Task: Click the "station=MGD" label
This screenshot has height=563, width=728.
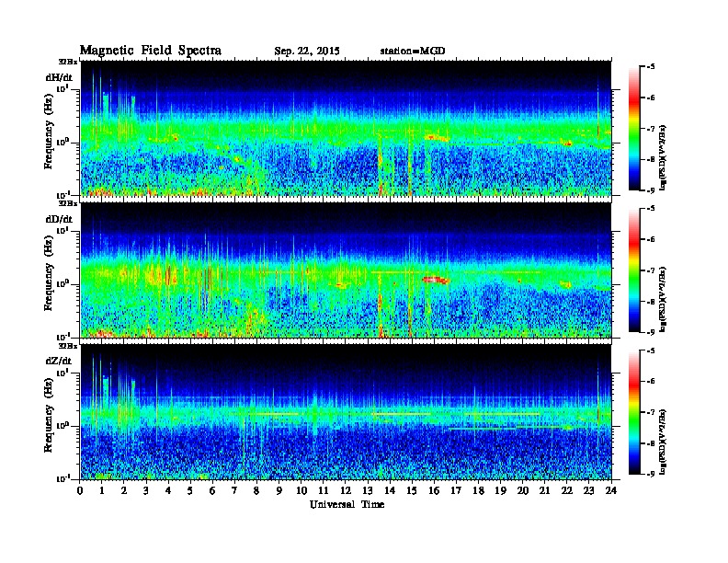Action: tap(413, 51)
